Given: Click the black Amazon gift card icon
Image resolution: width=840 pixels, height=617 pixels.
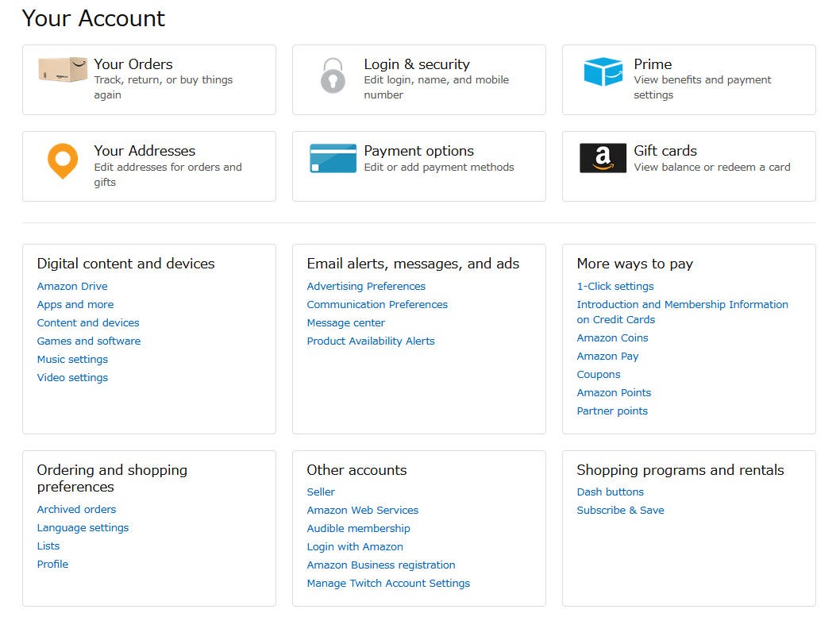Looking at the screenshot, I should (x=603, y=158).
